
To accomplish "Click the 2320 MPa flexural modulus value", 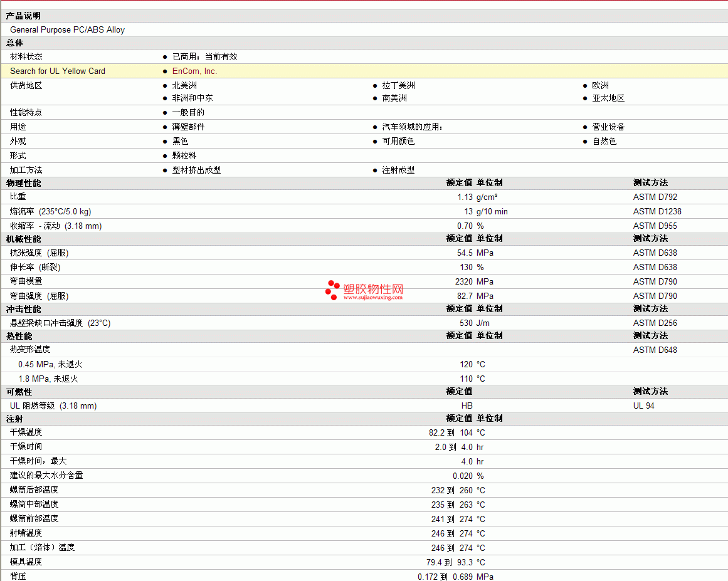I will pos(474,281).
